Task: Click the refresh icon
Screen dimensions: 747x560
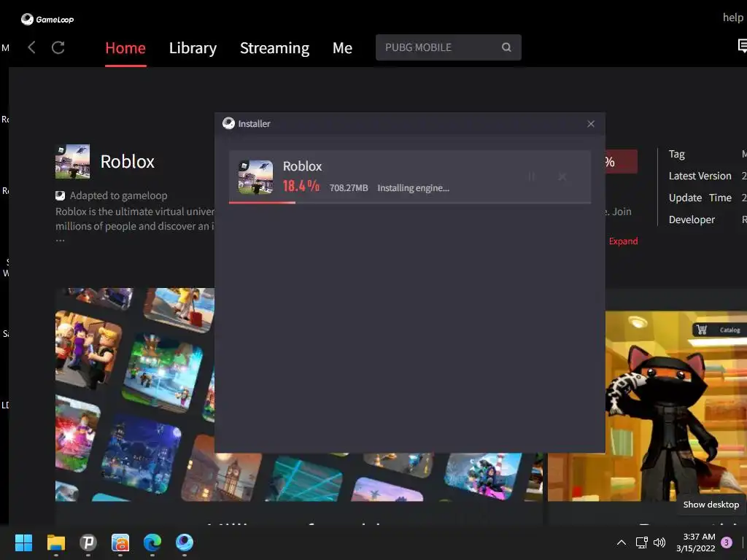Action: pyautogui.click(x=58, y=47)
